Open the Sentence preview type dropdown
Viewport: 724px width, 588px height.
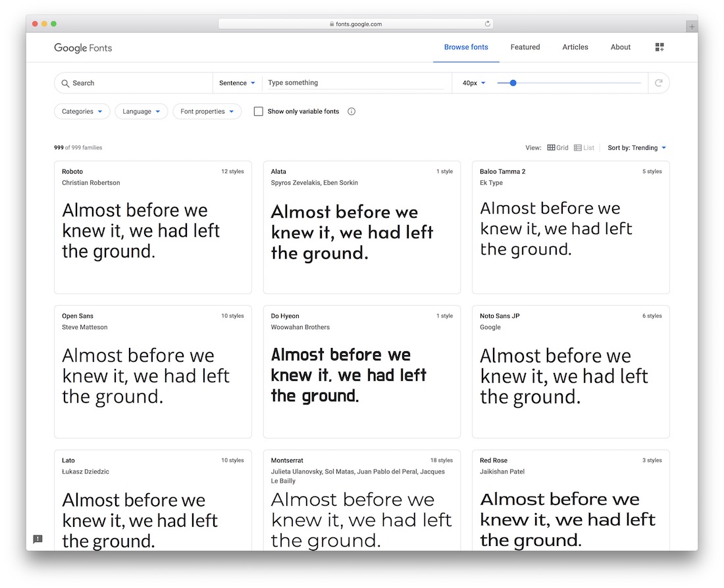click(x=237, y=83)
